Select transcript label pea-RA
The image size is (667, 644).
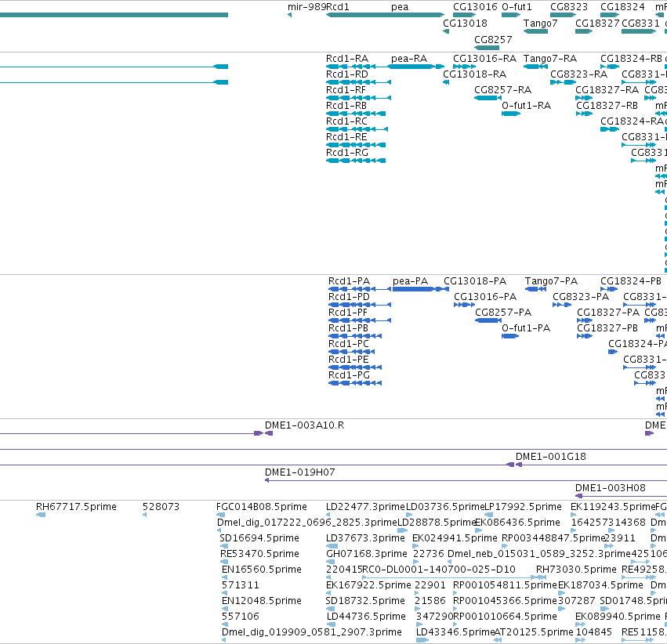pyautogui.click(x=409, y=59)
